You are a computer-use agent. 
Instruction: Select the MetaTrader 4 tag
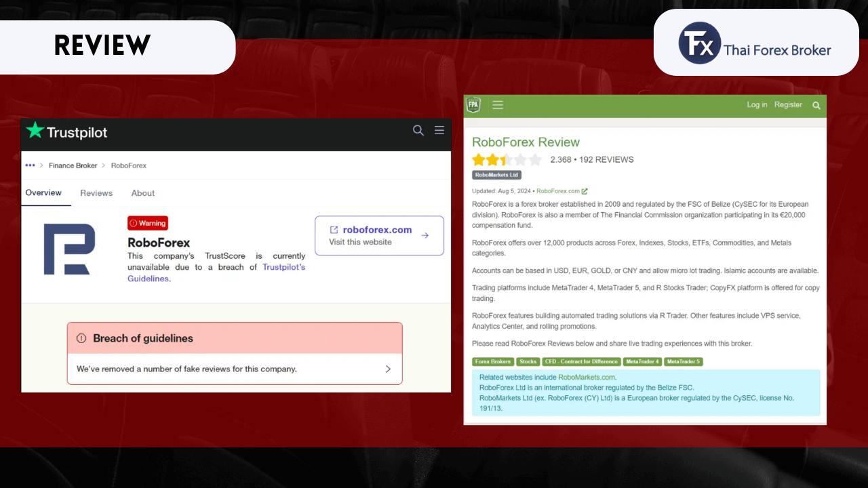[x=642, y=362]
